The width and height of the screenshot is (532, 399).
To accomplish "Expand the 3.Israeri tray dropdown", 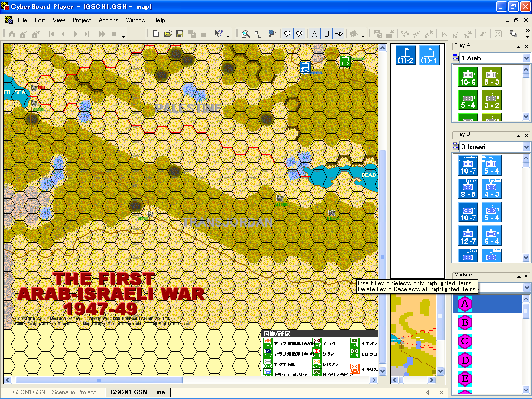I will tap(526, 147).
